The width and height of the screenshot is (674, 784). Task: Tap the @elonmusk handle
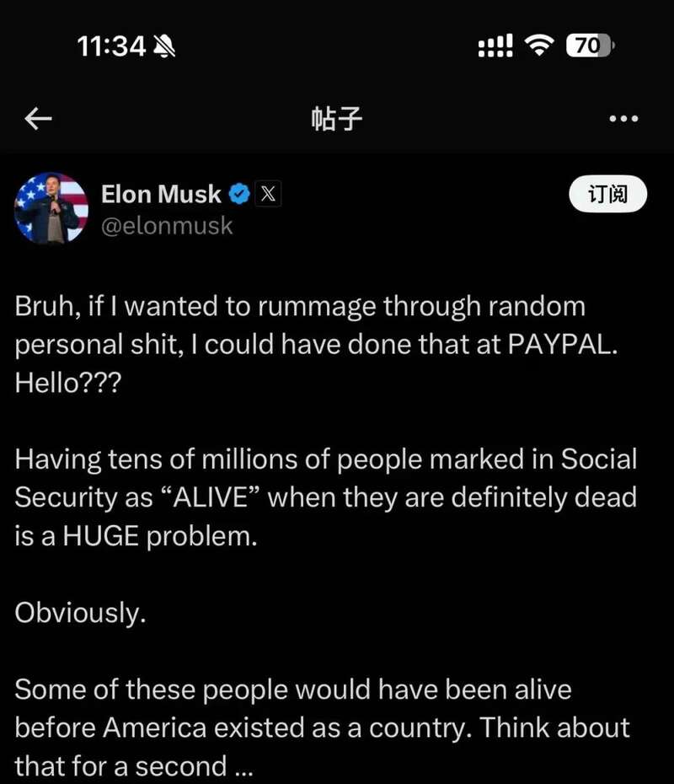coord(167,226)
